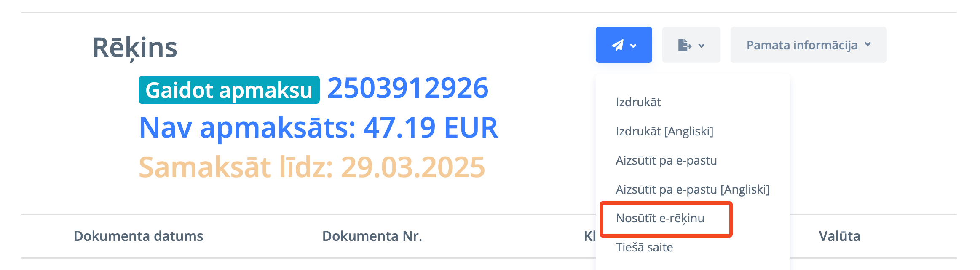This screenshot has width=980, height=270.
Task: Click the Rēķins page heading
Action: (135, 47)
